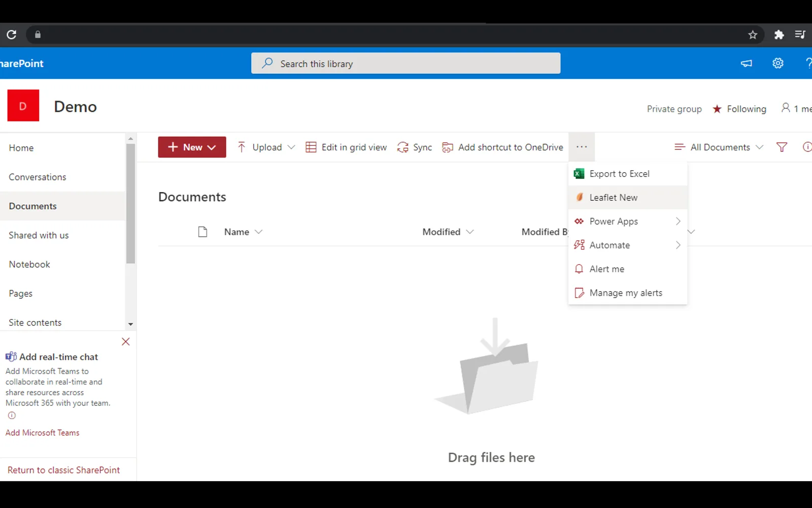Click the site lock icon in address bar
The image size is (812, 508).
[38, 35]
